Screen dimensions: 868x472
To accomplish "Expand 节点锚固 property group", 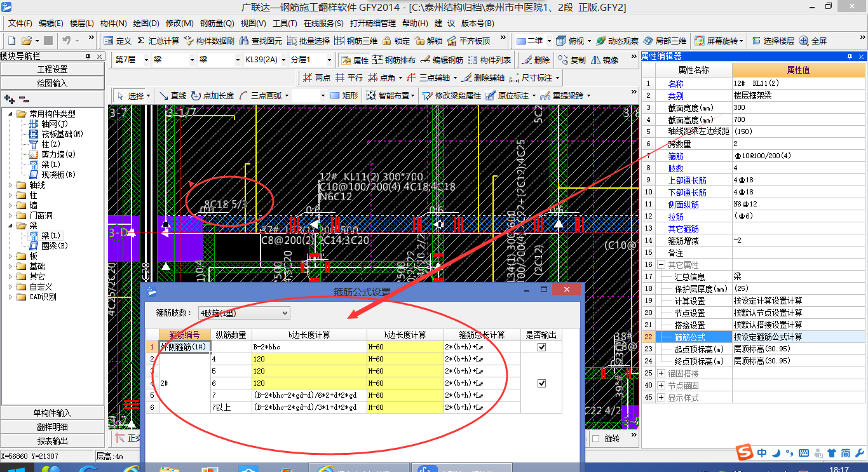I will point(661,385).
